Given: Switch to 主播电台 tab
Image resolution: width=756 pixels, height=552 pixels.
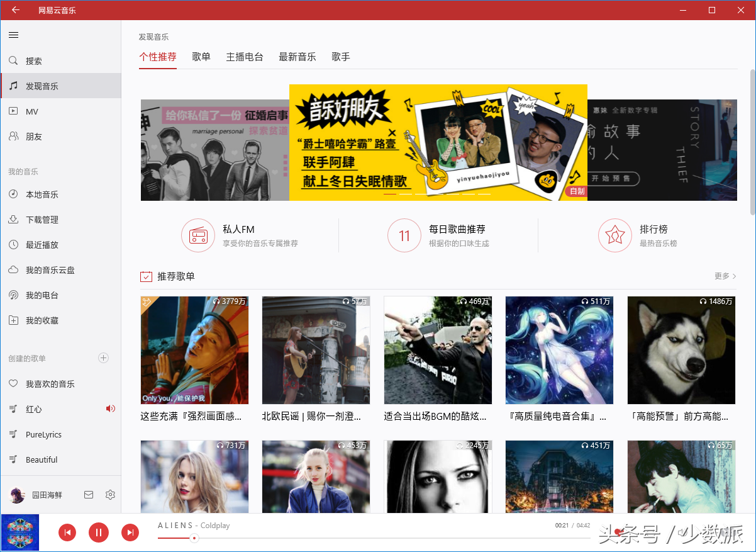Looking at the screenshot, I should click(245, 57).
